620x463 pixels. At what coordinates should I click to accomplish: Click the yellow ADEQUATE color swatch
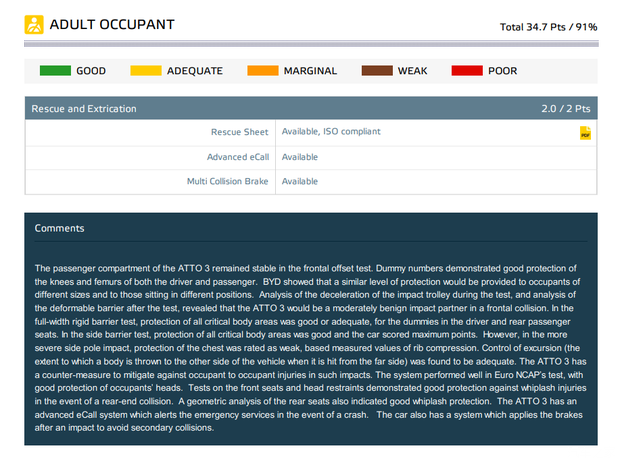point(147,71)
